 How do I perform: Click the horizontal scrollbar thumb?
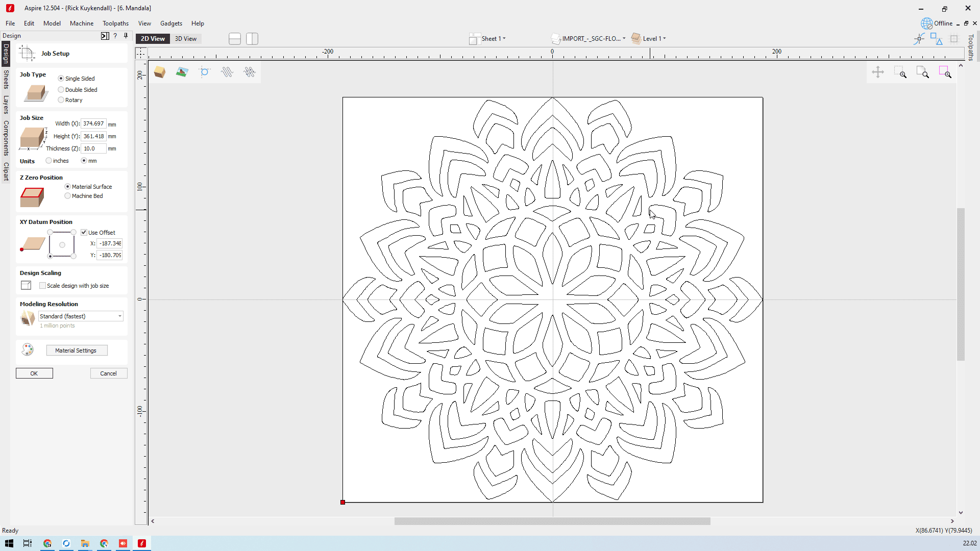point(552,521)
